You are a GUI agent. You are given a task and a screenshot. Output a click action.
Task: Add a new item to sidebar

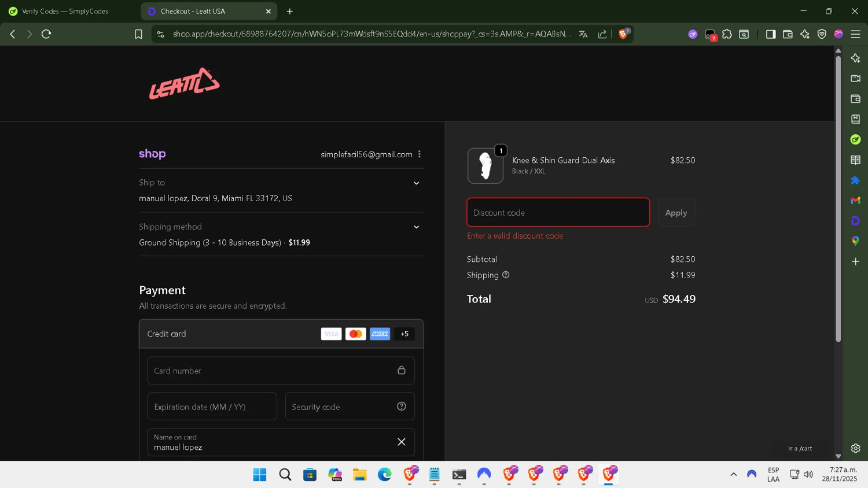[x=855, y=261]
